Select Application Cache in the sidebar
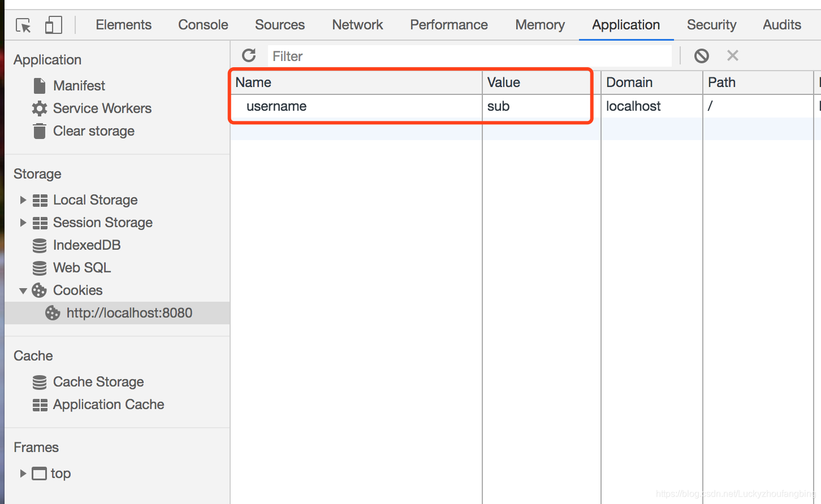 [x=109, y=405]
